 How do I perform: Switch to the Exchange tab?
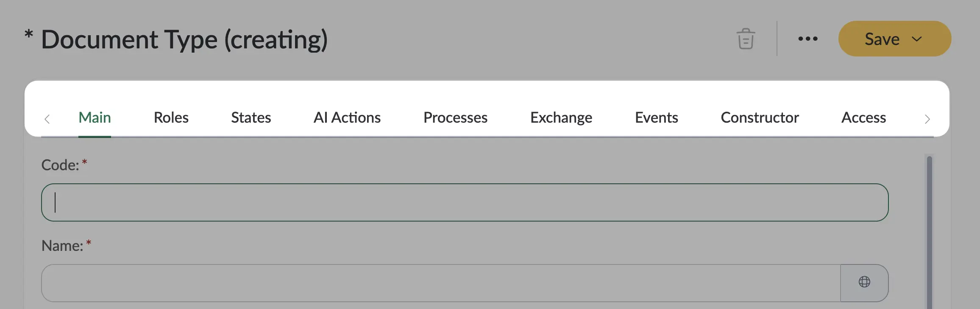[561, 118]
